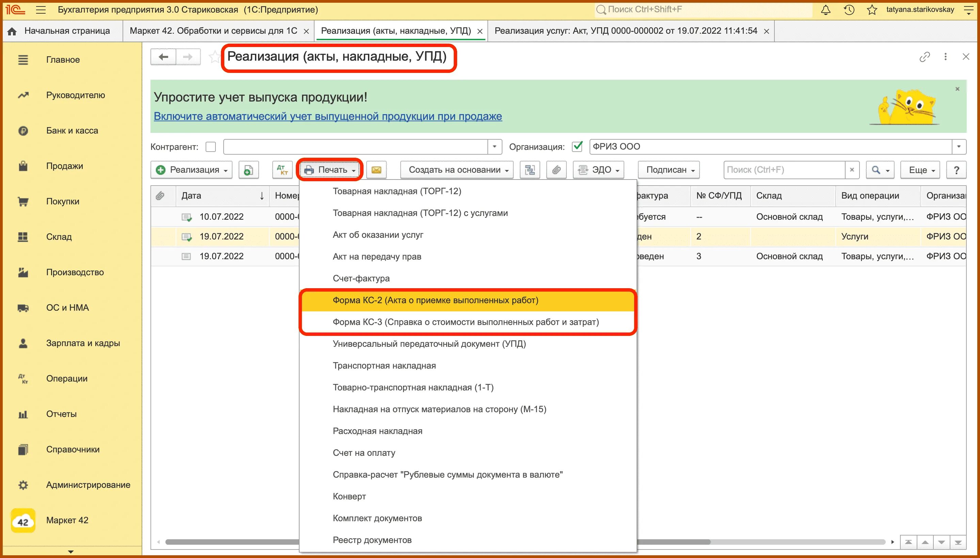Open Маркет 42 cloud icon
The image size is (980, 558).
pos(23,521)
